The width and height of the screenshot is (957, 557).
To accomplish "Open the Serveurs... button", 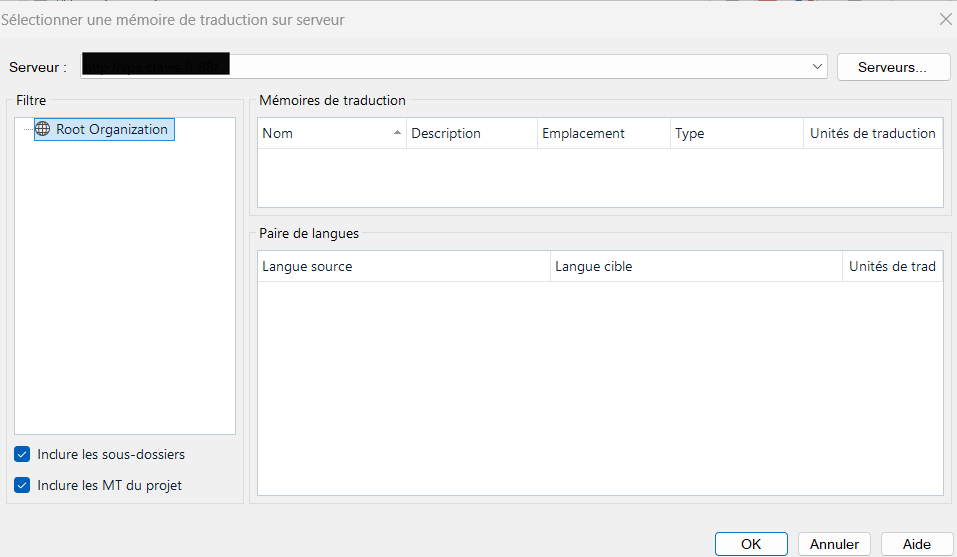I will (893, 67).
